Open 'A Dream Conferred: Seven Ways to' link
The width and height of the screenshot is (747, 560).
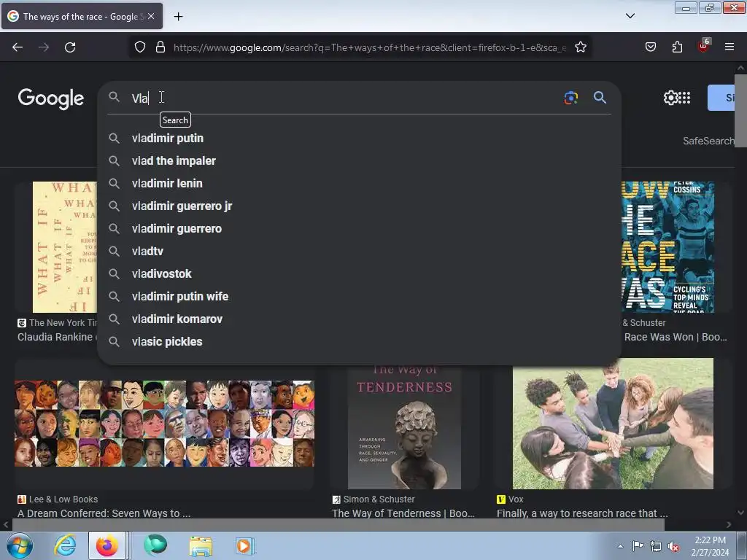tap(104, 513)
